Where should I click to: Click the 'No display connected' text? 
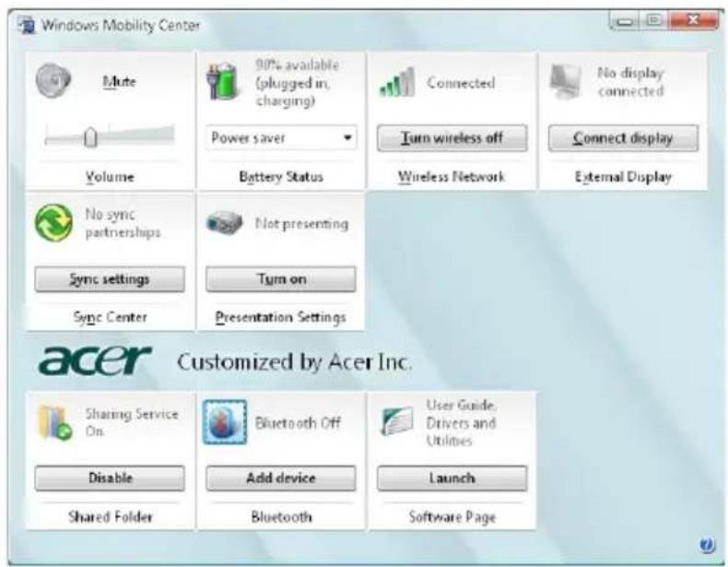(x=630, y=82)
